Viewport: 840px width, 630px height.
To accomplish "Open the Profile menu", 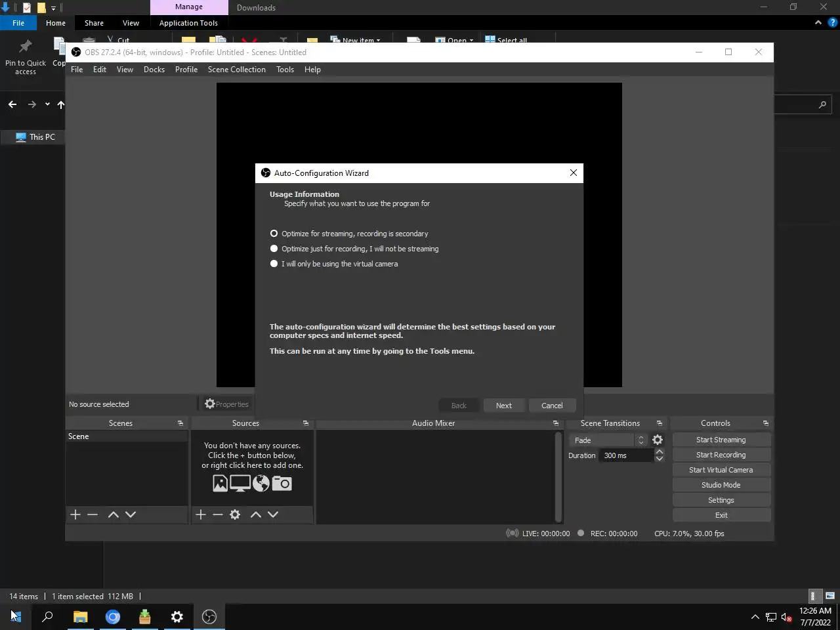I will [x=186, y=70].
